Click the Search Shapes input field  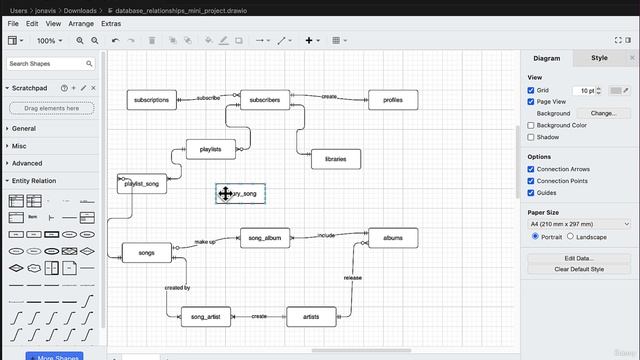51,64
